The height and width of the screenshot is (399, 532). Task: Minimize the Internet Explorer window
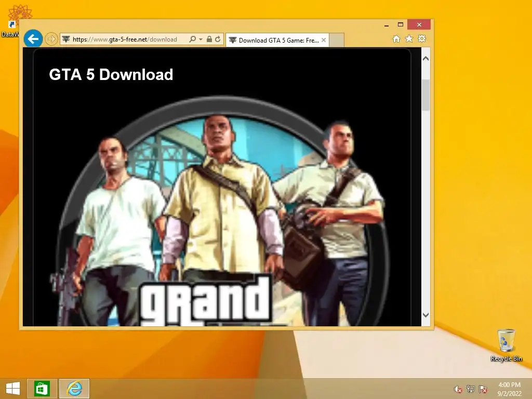point(387,25)
